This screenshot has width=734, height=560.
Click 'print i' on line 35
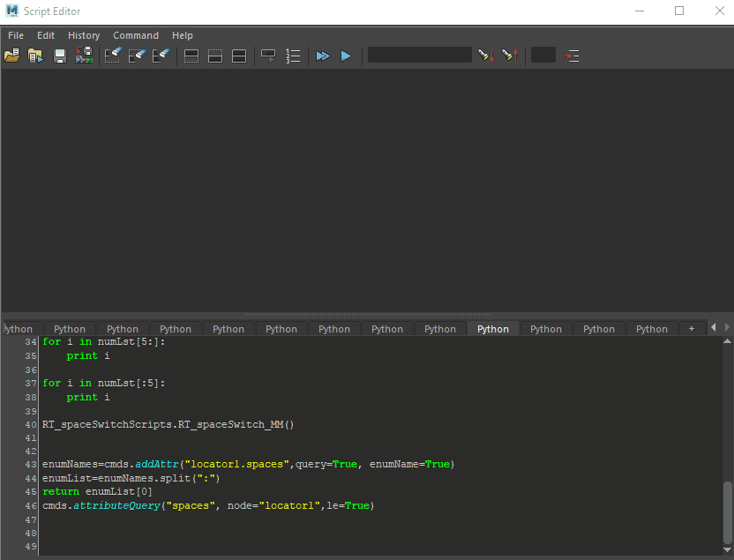pyautogui.click(x=88, y=356)
